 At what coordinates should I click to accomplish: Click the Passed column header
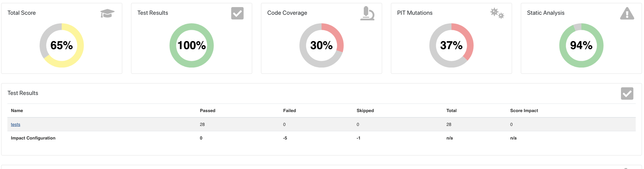point(208,111)
